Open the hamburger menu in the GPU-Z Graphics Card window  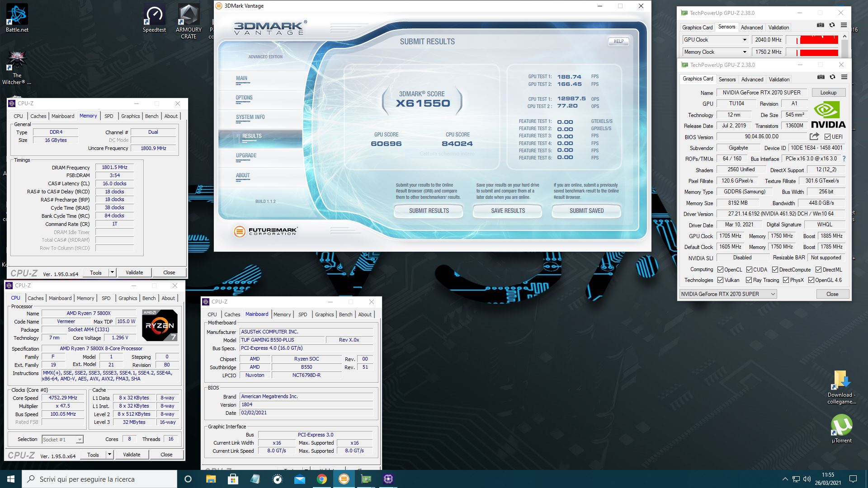[844, 77]
